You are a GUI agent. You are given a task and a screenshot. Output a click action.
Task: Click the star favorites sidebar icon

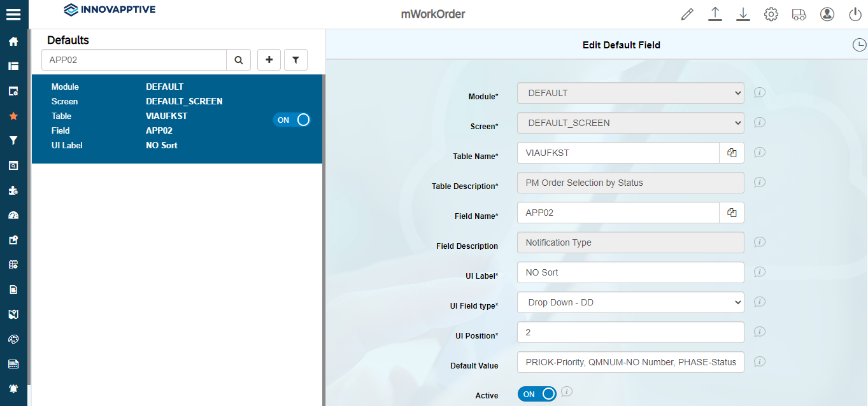[13, 116]
